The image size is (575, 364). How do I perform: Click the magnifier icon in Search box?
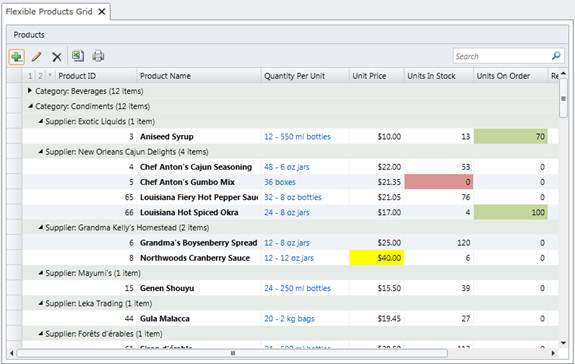(556, 56)
